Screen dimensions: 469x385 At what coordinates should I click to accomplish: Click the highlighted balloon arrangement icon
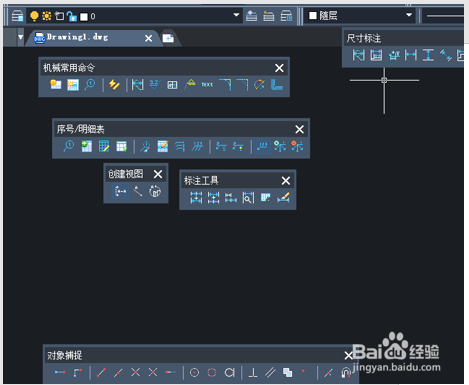click(262, 146)
